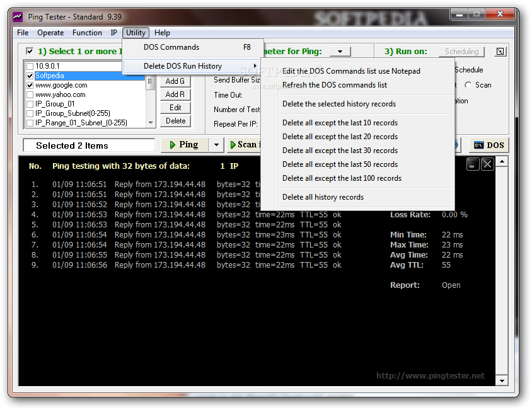Click the Max Time 23 ms value
532x410 pixels.
(453, 245)
